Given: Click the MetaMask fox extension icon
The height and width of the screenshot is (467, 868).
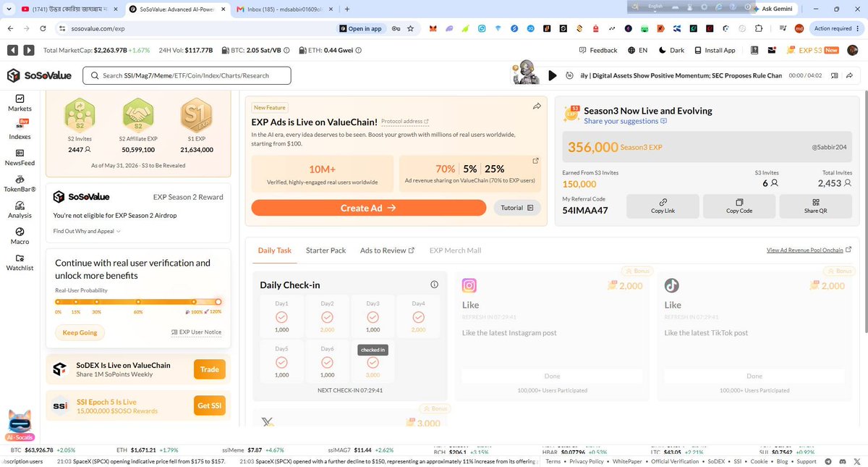Looking at the screenshot, I should tap(433, 28).
